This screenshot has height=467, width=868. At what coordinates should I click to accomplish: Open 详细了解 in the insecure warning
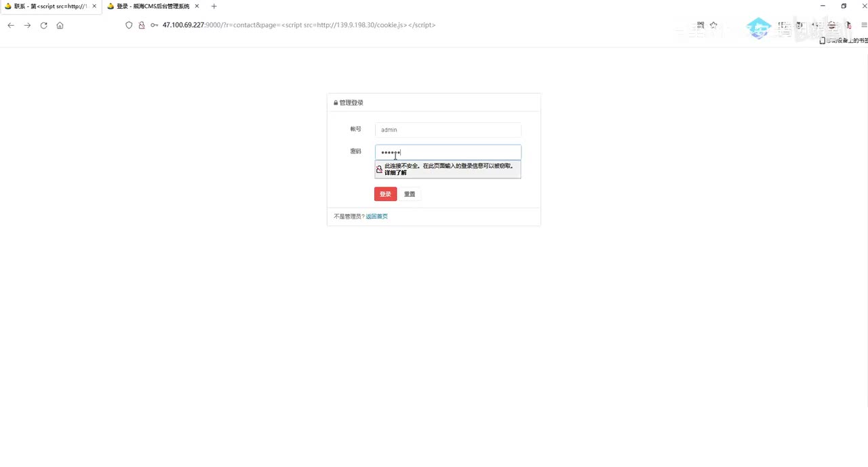[x=395, y=173]
